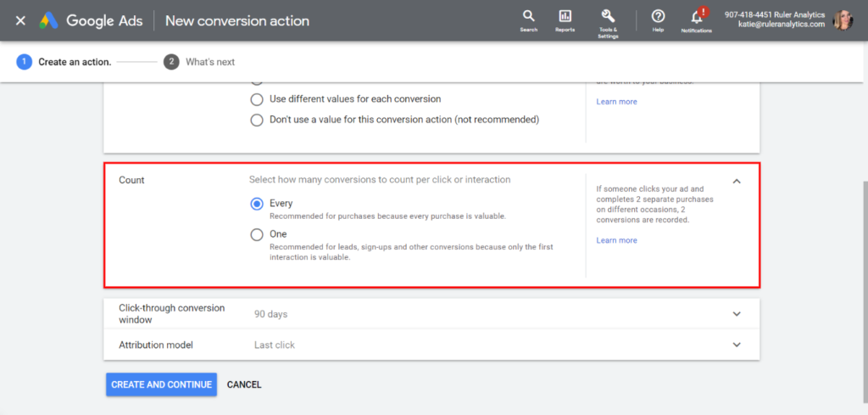Image resolution: width=868 pixels, height=415 pixels.
Task: Close the new conversion action dialog
Action: 20,20
